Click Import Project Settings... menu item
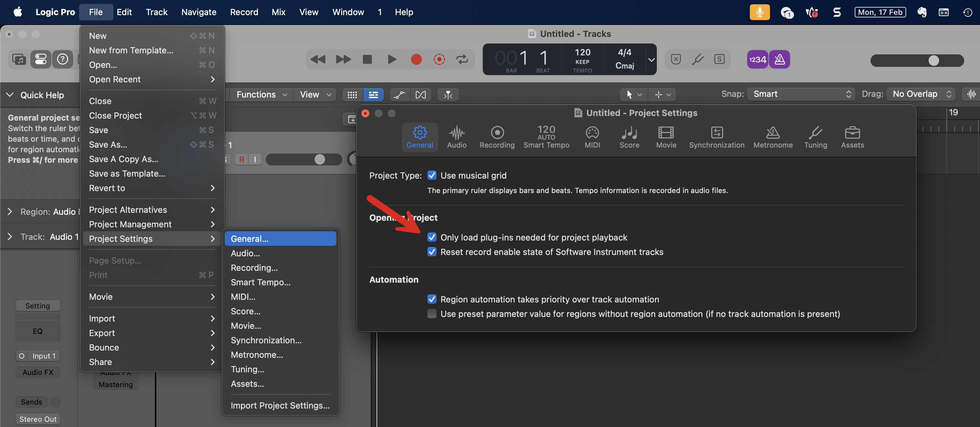Image resolution: width=980 pixels, height=427 pixels. 280,405
